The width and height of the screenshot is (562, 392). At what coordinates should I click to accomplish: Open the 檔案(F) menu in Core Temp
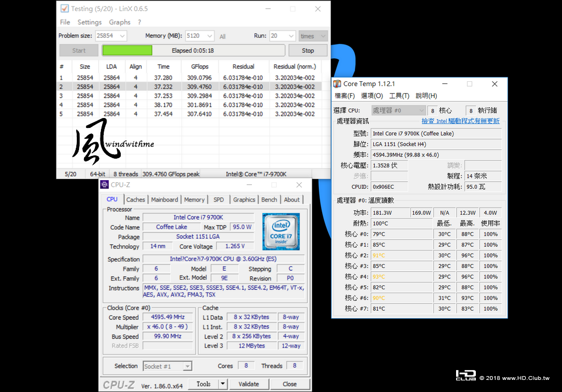[345, 96]
